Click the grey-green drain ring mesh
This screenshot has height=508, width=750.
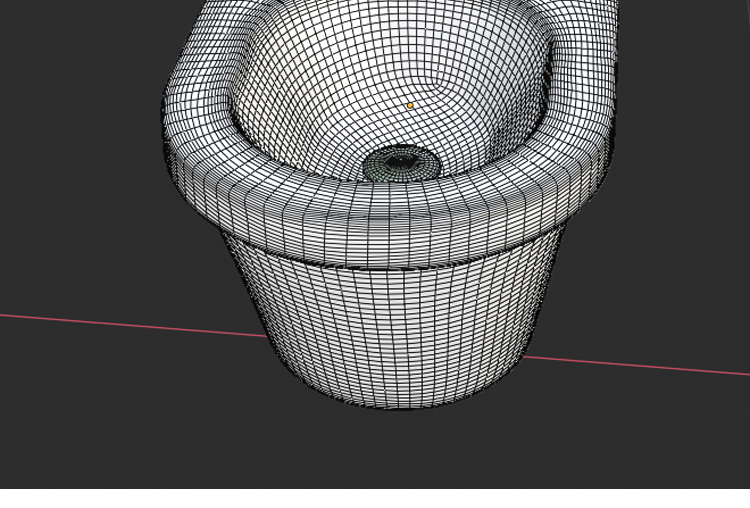(378, 166)
